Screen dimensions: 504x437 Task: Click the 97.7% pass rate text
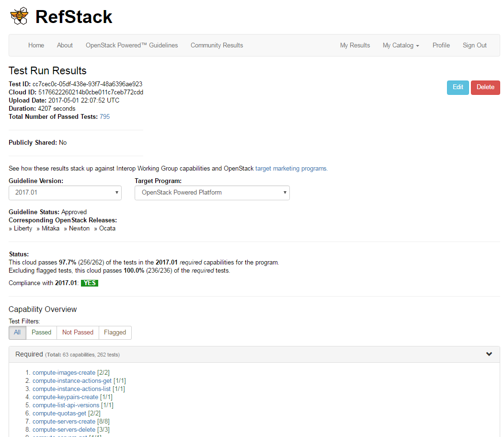(68, 263)
